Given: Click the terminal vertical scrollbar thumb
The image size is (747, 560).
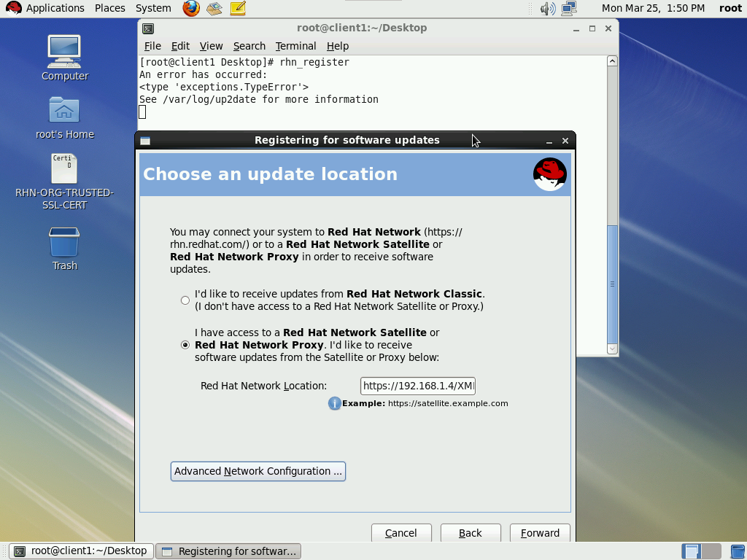Looking at the screenshot, I should (x=613, y=284).
